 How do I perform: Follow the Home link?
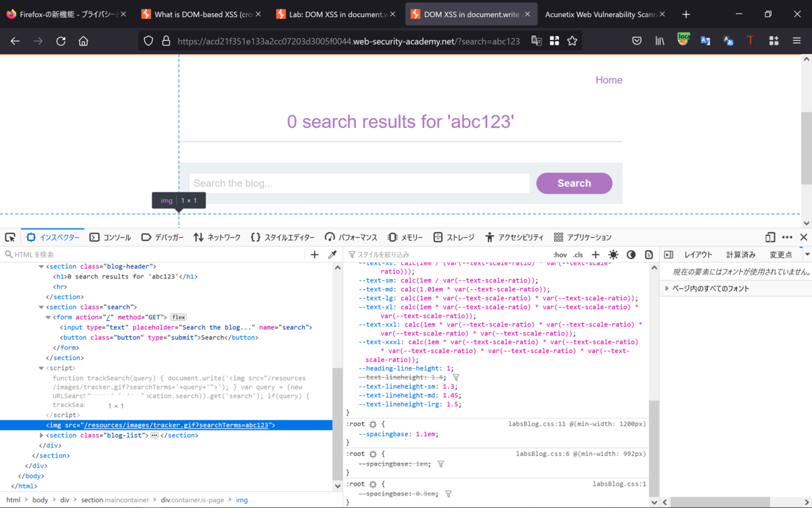click(x=609, y=80)
